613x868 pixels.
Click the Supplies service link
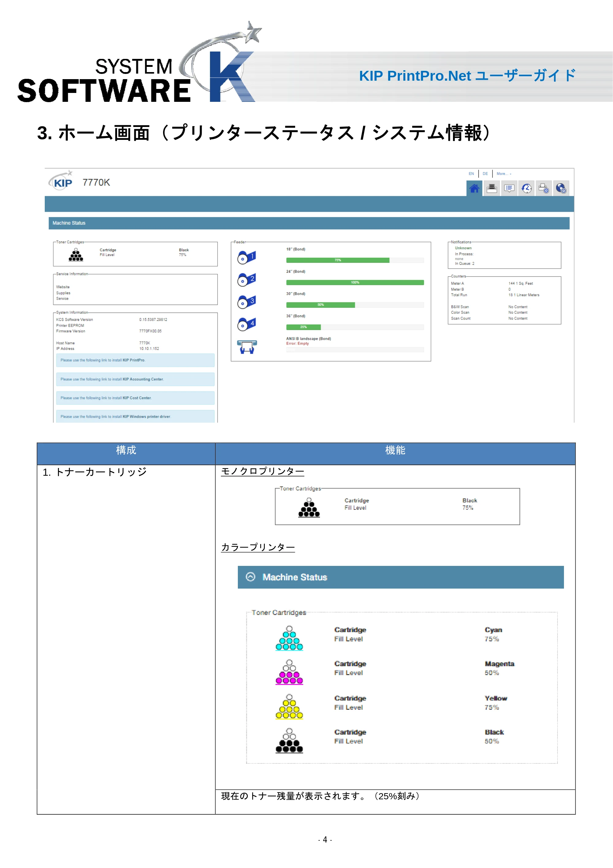pyautogui.click(x=63, y=293)
